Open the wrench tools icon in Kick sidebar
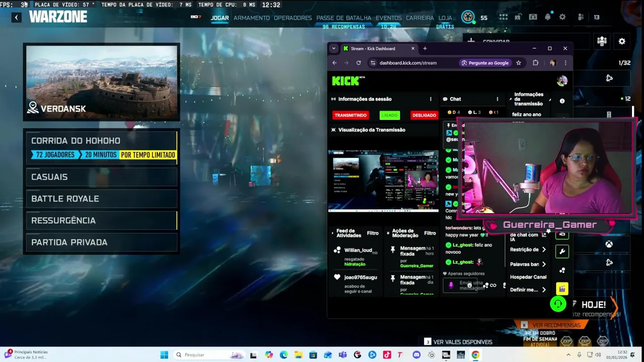Viewport: 644px width, 362px height. [x=562, y=251]
